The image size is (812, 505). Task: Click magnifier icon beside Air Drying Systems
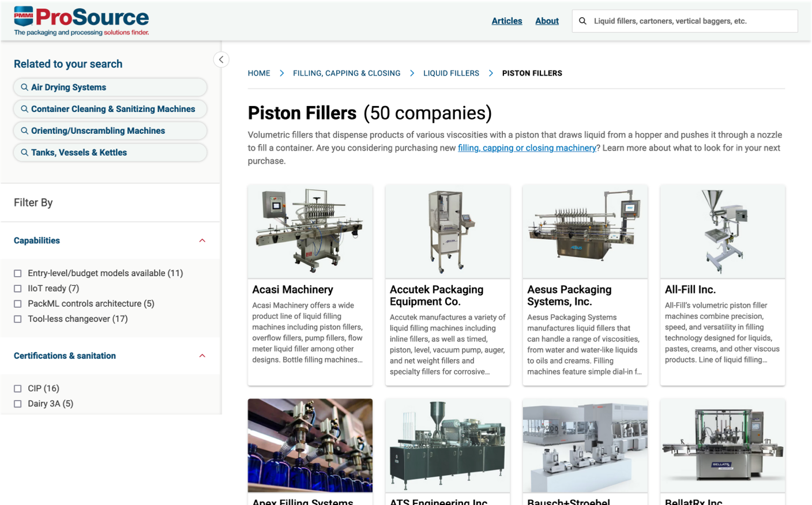click(24, 87)
